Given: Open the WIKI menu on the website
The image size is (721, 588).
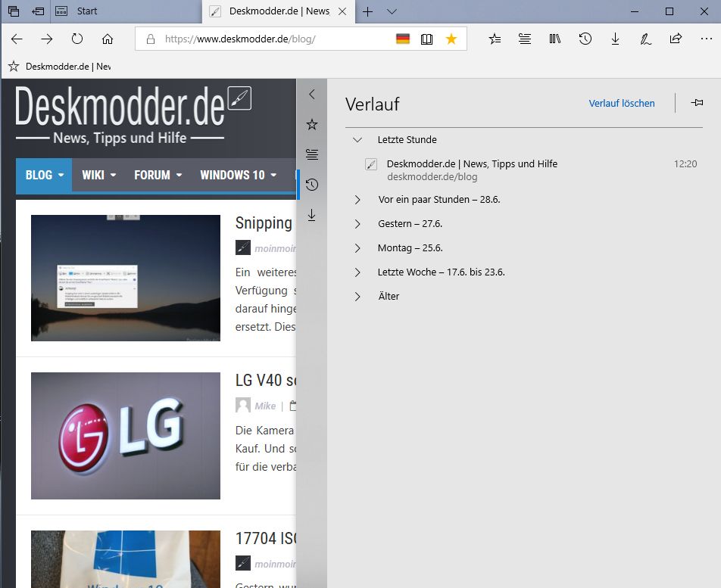Looking at the screenshot, I should click(99, 175).
